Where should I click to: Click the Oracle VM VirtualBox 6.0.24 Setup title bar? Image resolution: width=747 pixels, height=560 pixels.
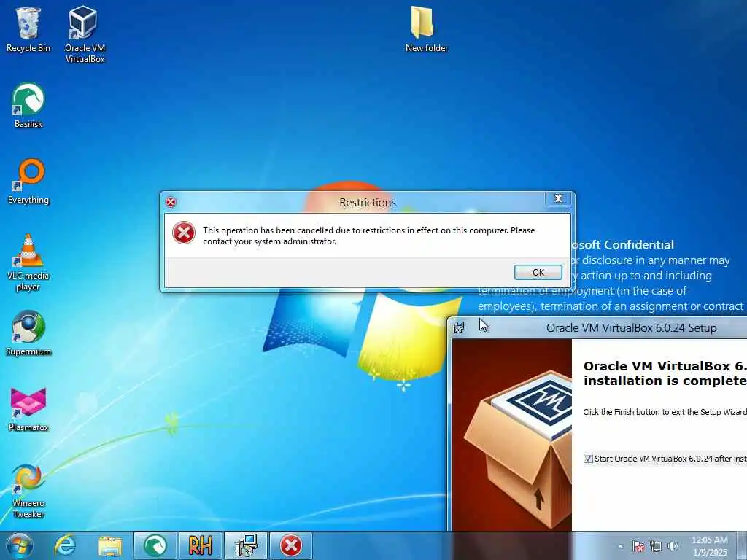click(x=631, y=327)
